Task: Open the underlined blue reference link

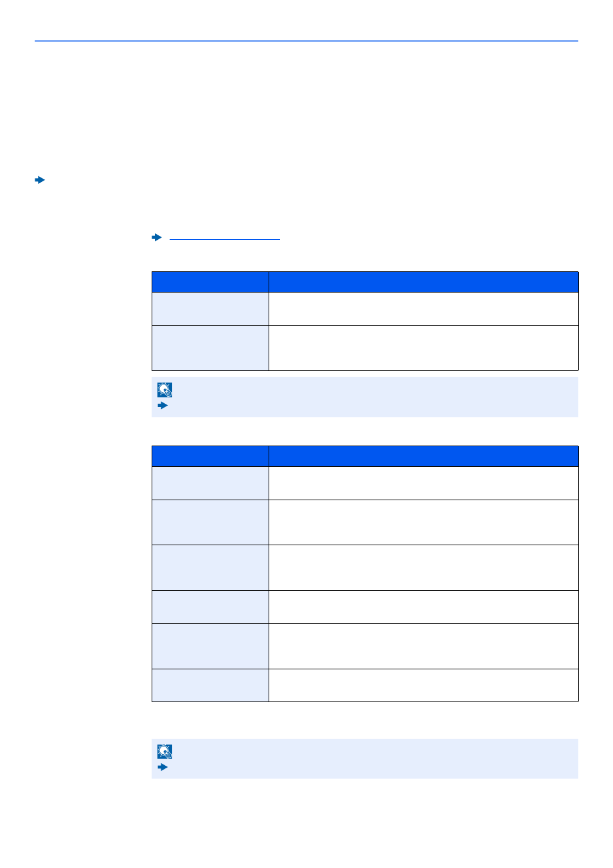Action: coord(225,238)
